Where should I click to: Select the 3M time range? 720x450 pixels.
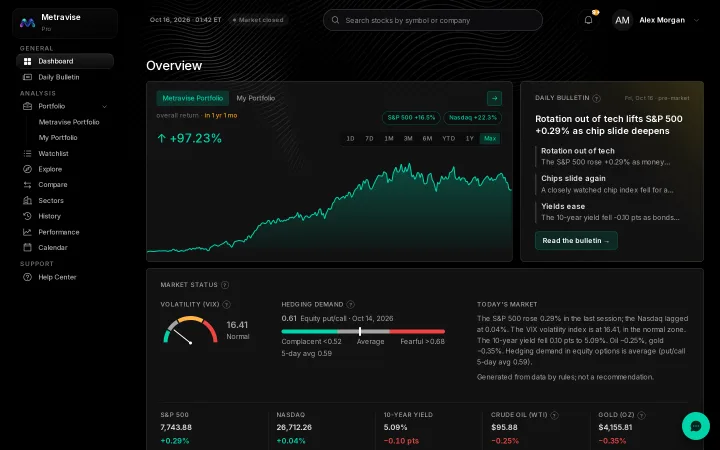[x=408, y=138]
